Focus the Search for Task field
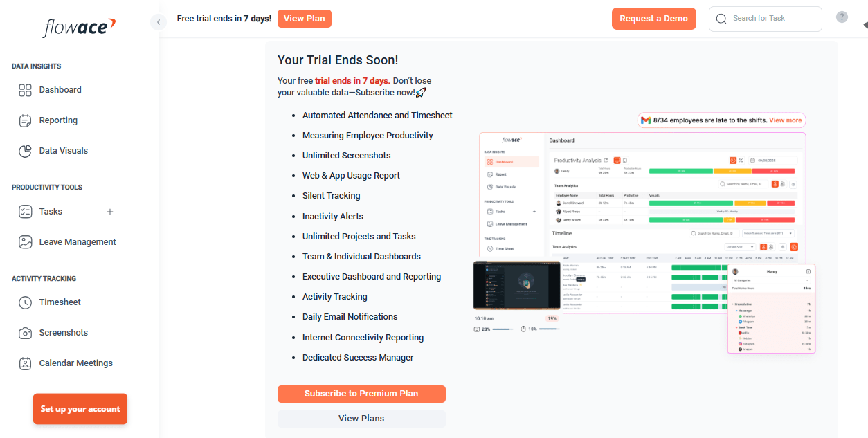This screenshot has height=438, width=868. pos(766,19)
